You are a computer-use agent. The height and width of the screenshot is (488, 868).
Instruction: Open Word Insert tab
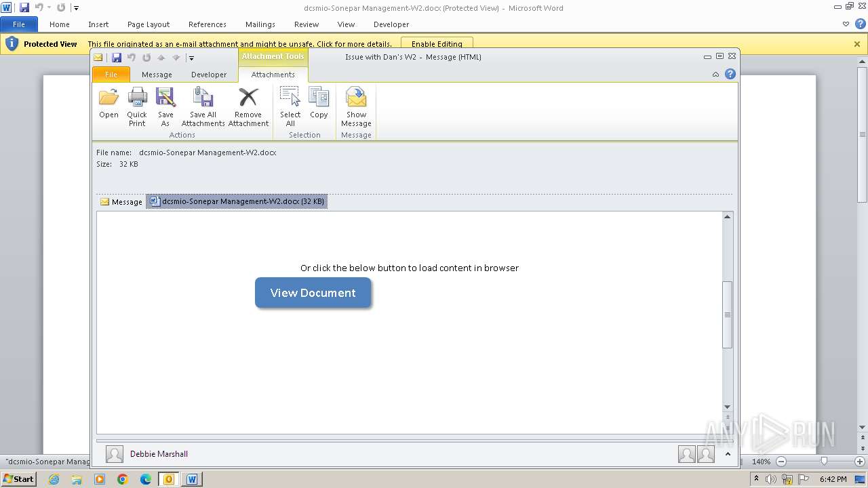[98, 24]
